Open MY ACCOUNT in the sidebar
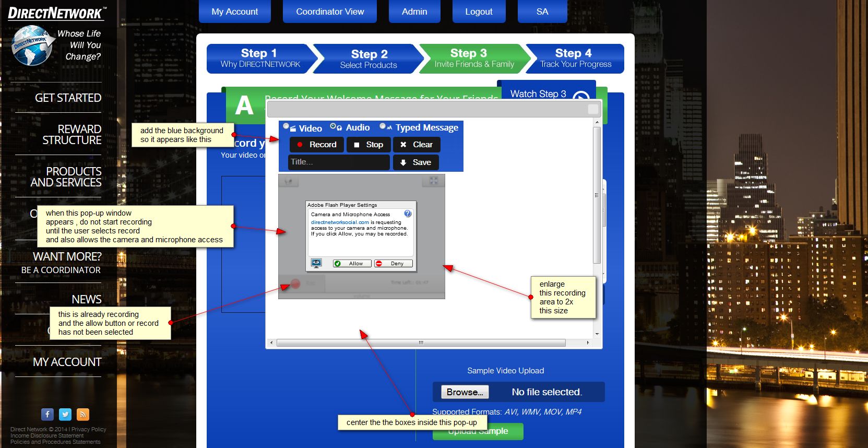Screen dimensions: 868x448 (67, 362)
